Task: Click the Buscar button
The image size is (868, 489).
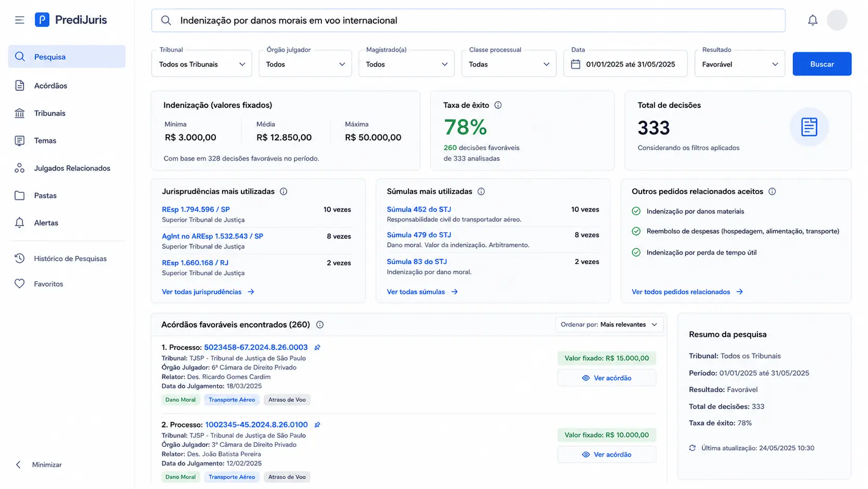Action: click(822, 64)
